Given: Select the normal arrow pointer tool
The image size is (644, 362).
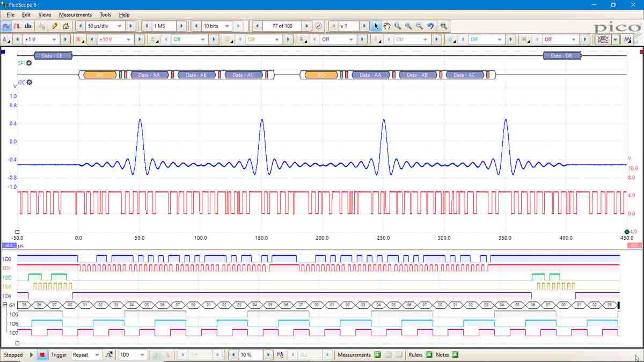Looking at the screenshot, I should coord(377,25).
